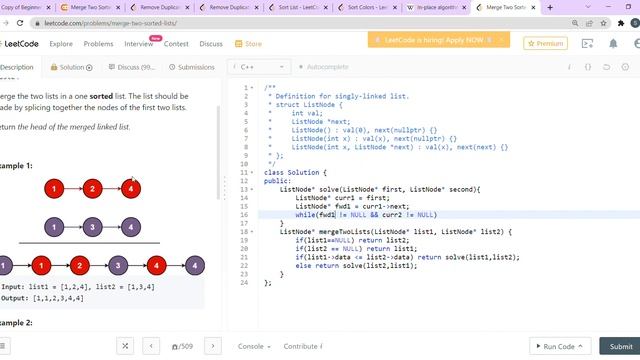Open Problems in the top navigation
The width and height of the screenshot is (640, 360).
point(98,44)
